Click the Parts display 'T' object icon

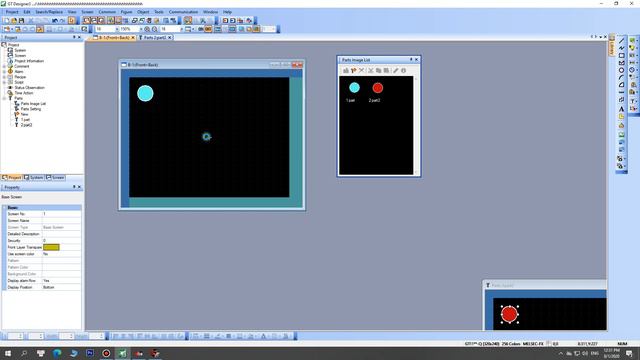[x=633, y=101]
